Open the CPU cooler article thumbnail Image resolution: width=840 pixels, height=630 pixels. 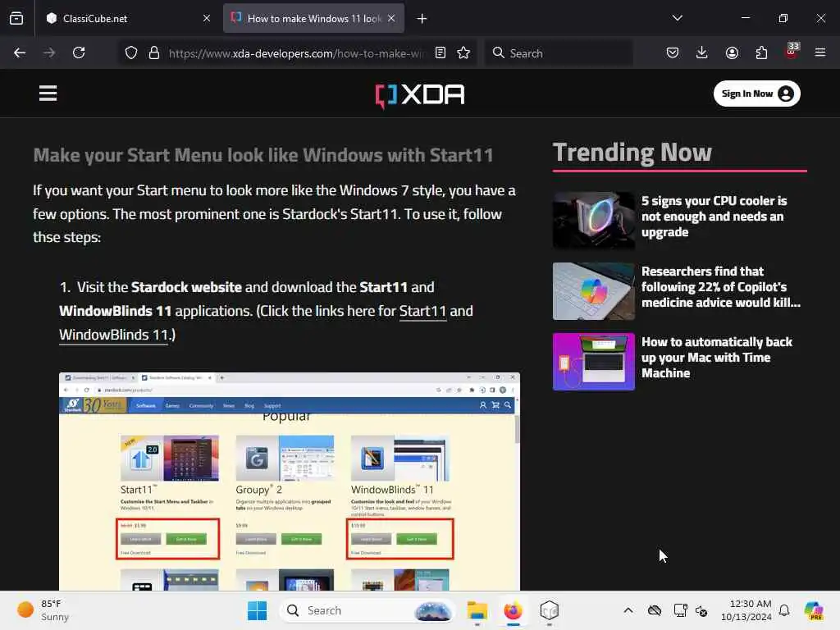594,220
